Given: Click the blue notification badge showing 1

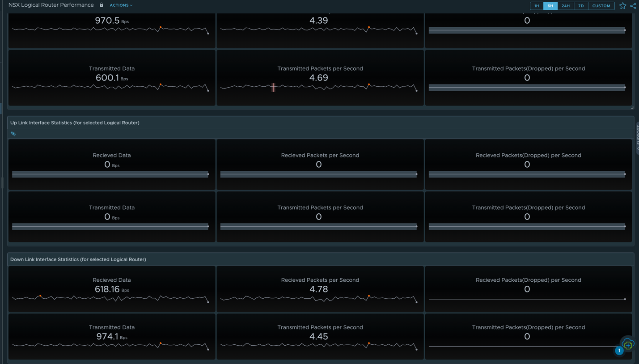Looking at the screenshot, I should coord(619,351).
